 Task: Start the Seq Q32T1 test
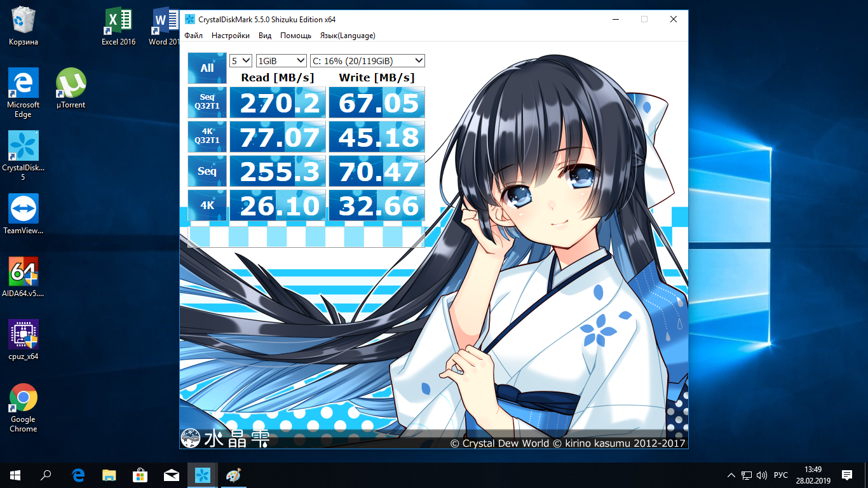207,102
